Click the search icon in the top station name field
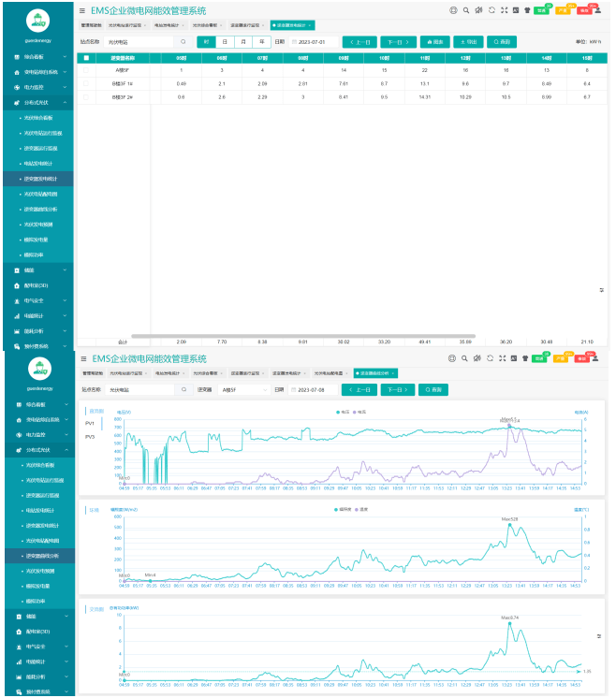Screen dimensions: 616x698 pyautogui.click(x=183, y=42)
